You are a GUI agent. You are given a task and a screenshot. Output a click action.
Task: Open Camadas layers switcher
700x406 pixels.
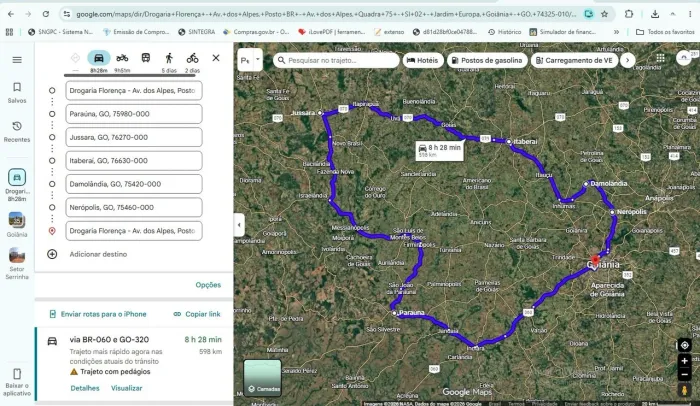pyautogui.click(x=262, y=377)
